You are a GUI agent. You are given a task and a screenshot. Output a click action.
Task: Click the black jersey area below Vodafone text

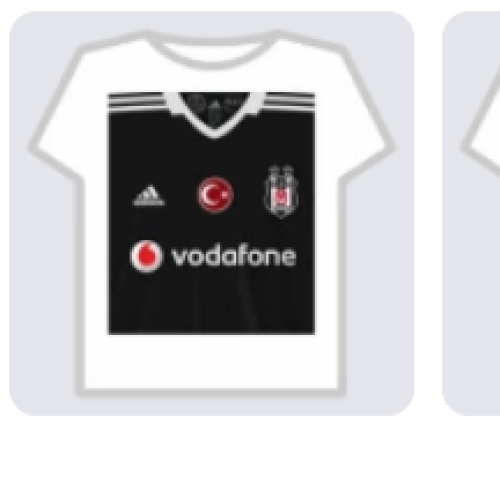pyautogui.click(x=212, y=303)
